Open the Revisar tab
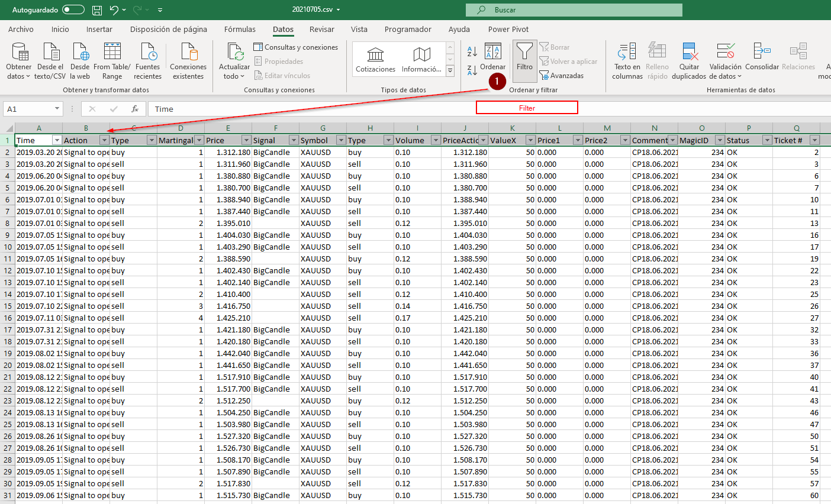 [x=321, y=29]
